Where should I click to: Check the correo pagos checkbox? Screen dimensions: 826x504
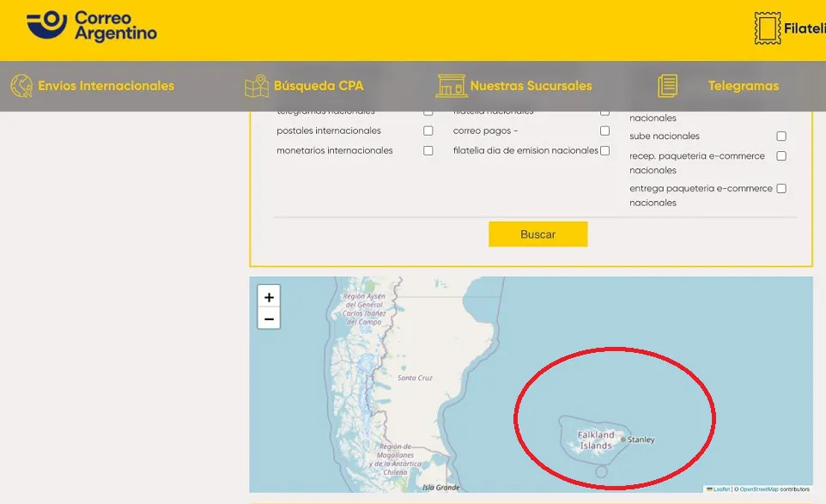tap(604, 131)
